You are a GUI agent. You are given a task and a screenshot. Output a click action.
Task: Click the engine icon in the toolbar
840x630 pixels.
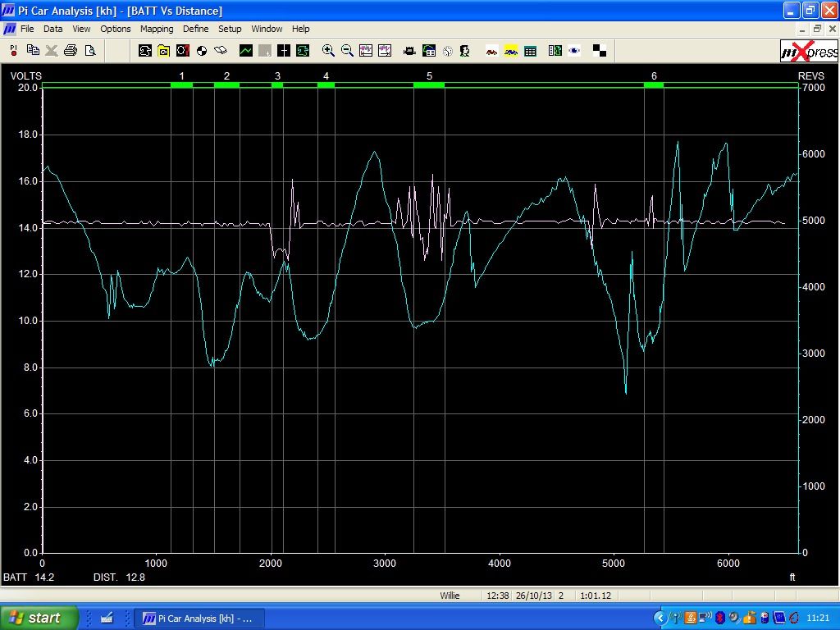click(410, 50)
